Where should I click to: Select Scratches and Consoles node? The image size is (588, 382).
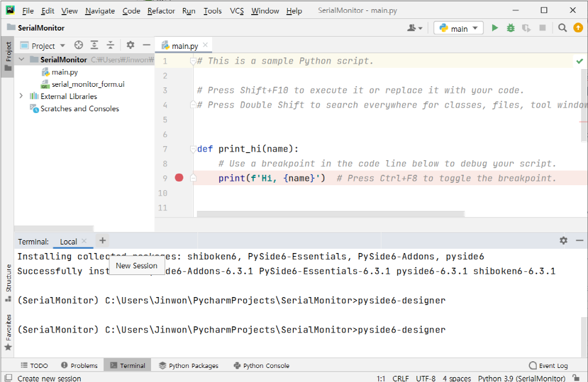79,109
